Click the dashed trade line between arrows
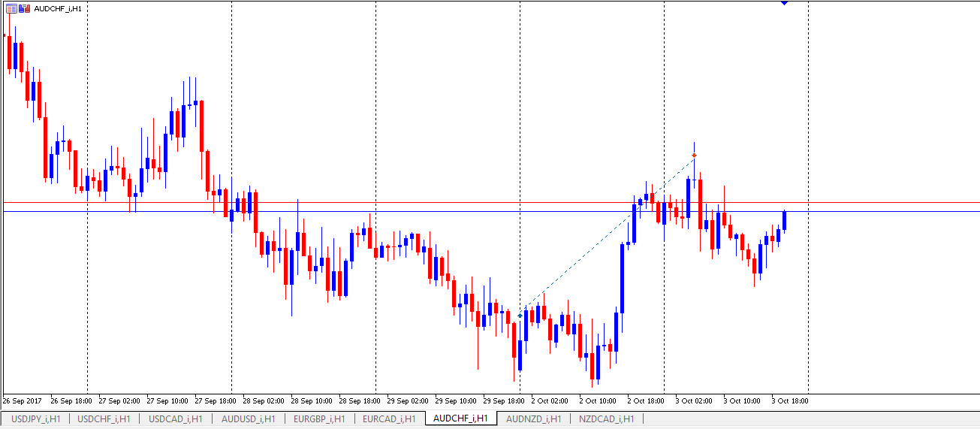Viewport: 980px width, 429px height. click(x=607, y=236)
